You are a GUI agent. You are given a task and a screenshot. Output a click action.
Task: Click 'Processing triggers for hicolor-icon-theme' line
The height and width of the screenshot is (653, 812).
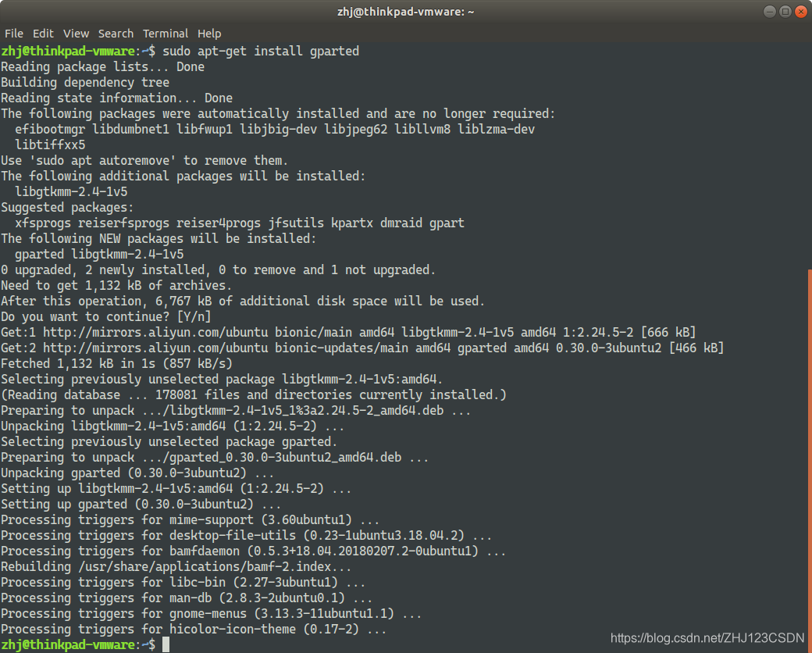193,629
